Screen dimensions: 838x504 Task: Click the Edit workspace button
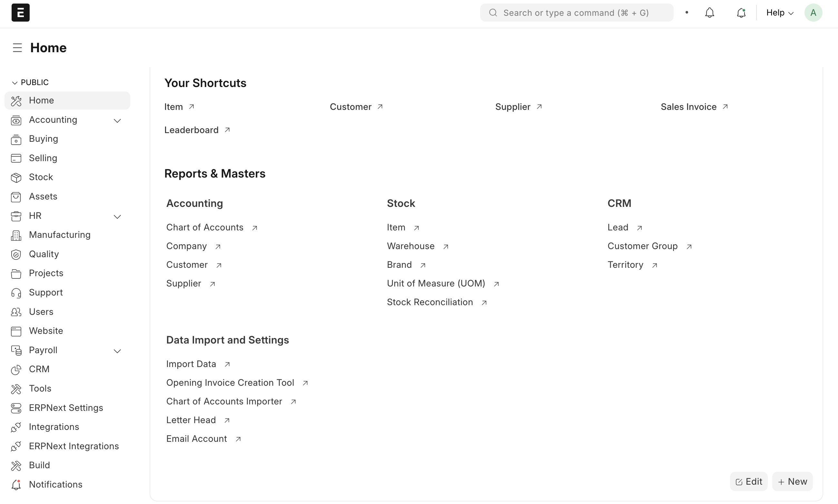[x=748, y=481]
